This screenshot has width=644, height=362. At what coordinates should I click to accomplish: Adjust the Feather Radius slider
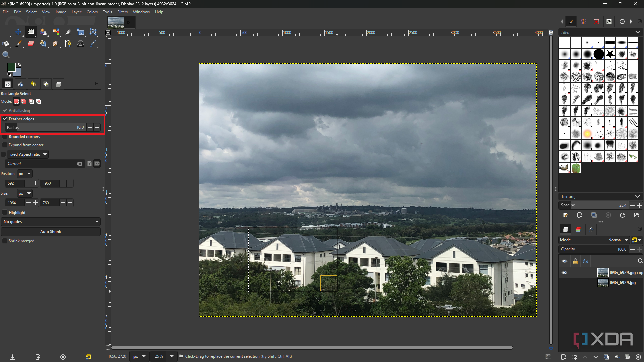(45, 127)
